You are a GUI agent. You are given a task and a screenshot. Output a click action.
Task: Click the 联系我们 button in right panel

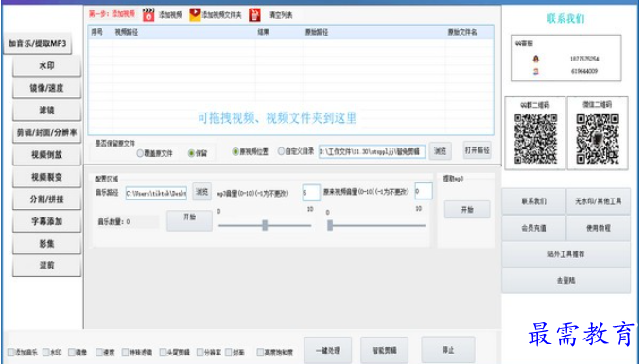tap(533, 201)
